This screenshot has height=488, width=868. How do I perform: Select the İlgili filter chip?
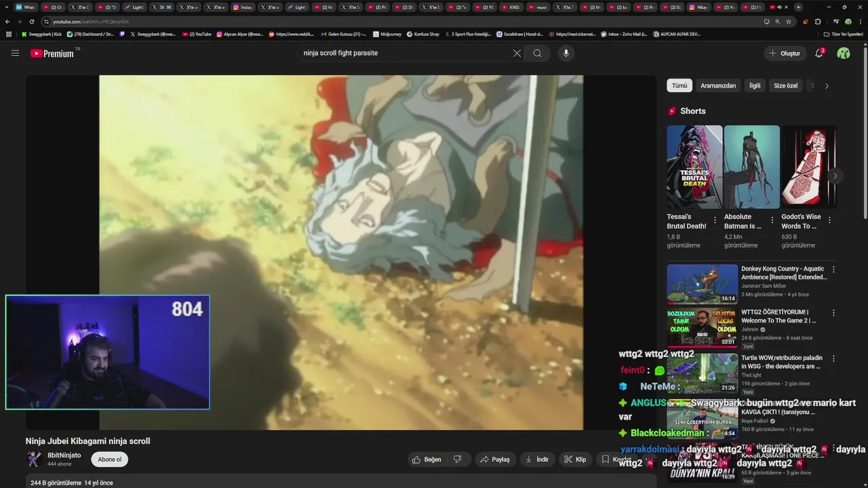pyautogui.click(x=755, y=85)
